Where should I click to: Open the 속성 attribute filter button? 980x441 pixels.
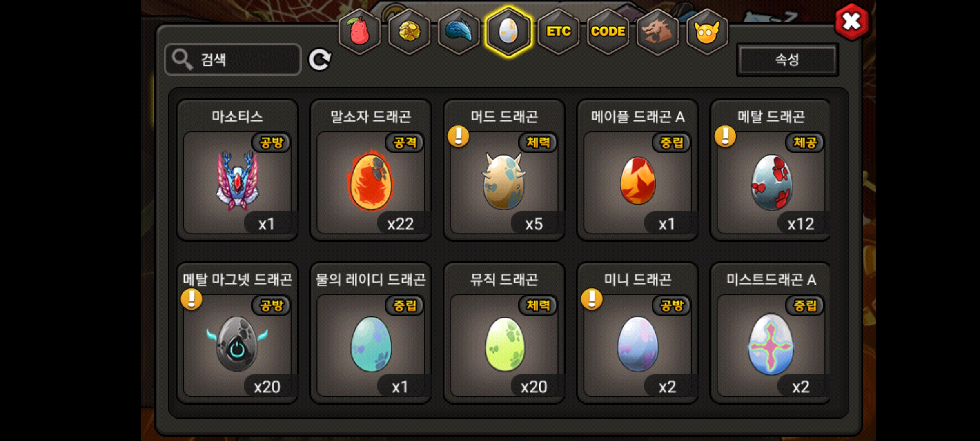pos(787,60)
